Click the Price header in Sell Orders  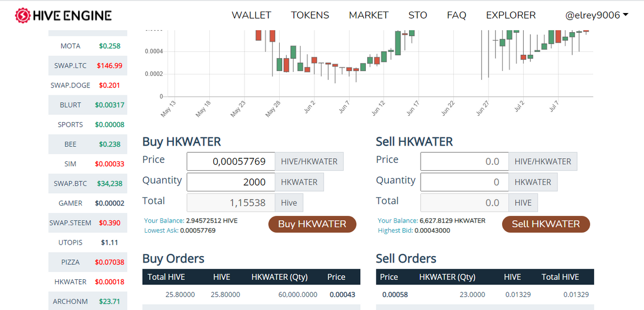click(389, 277)
